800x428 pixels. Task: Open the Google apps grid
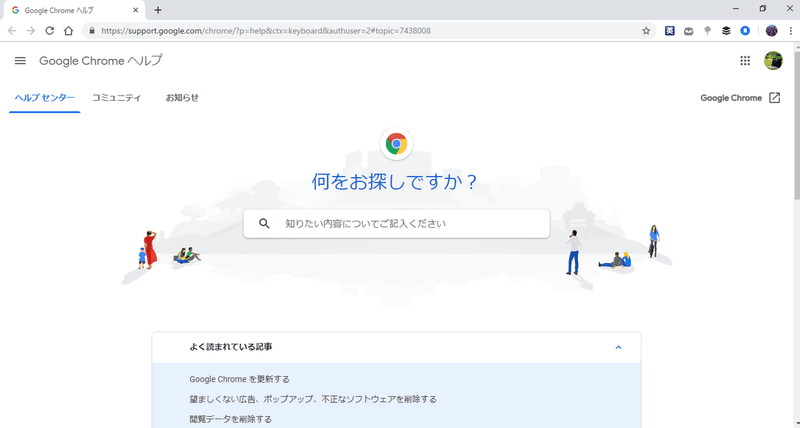point(745,61)
